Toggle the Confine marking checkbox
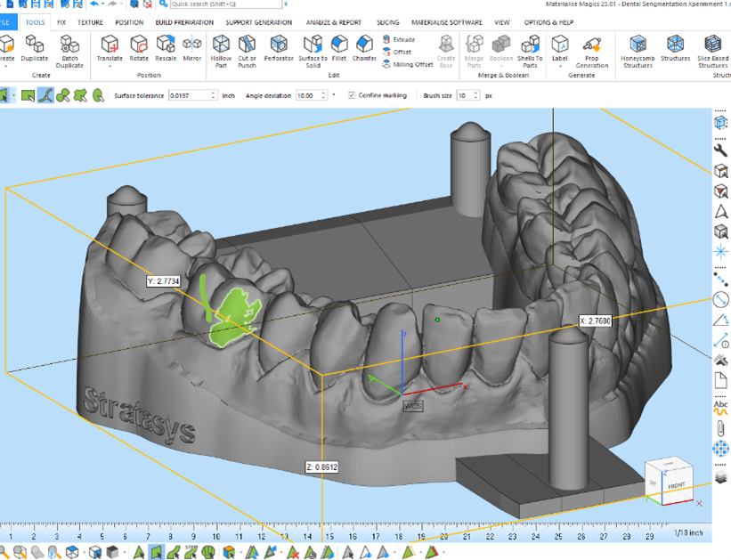This screenshot has height=560, width=731. pyautogui.click(x=352, y=95)
